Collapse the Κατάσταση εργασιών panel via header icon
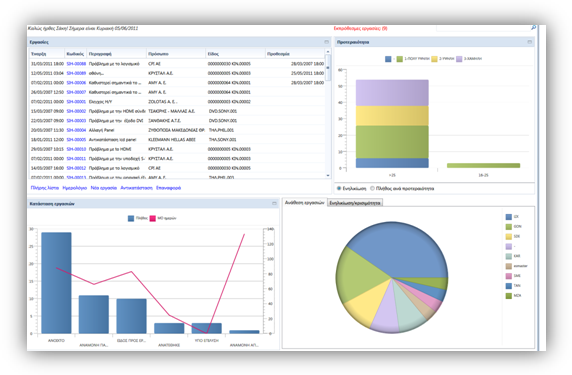 [x=274, y=204]
